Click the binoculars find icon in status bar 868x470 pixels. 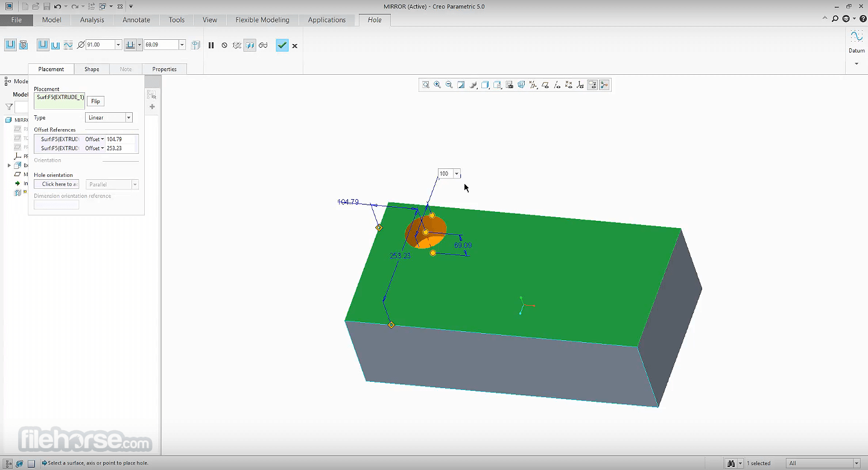pyautogui.click(x=732, y=463)
